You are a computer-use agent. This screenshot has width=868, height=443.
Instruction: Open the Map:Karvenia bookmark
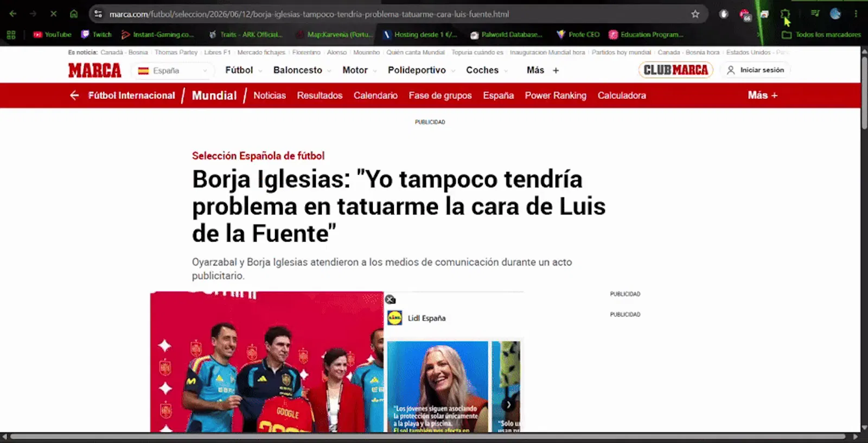[334, 35]
